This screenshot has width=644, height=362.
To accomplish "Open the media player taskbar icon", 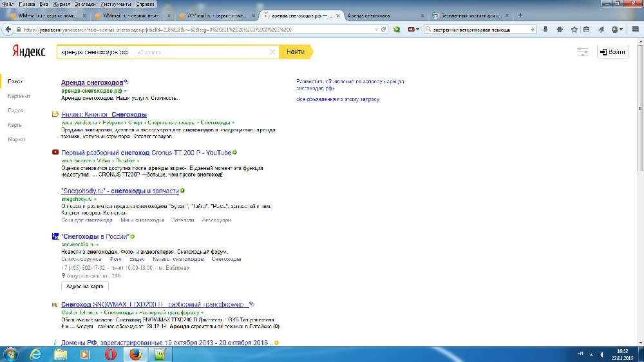I will click(x=85, y=354).
